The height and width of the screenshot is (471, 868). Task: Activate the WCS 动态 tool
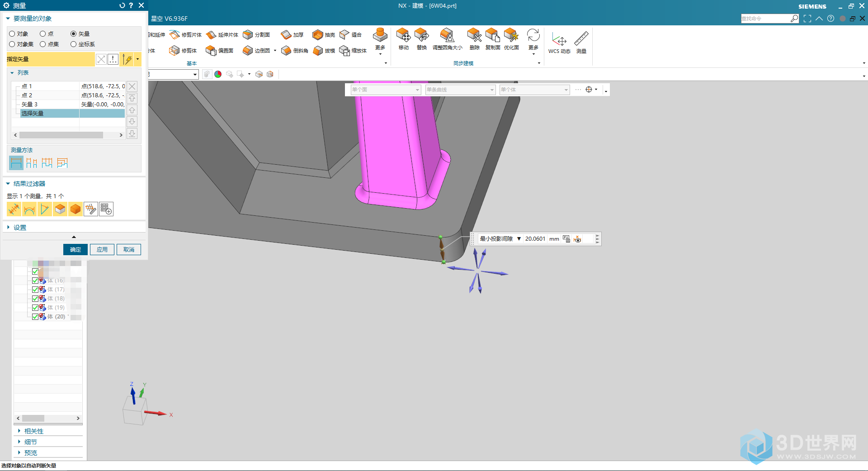click(x=559, y=43)
